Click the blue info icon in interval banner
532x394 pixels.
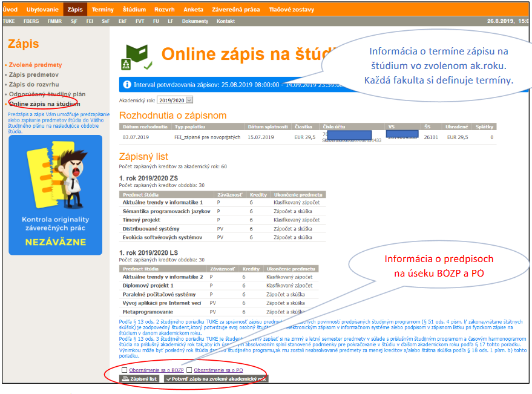point(127,84)
